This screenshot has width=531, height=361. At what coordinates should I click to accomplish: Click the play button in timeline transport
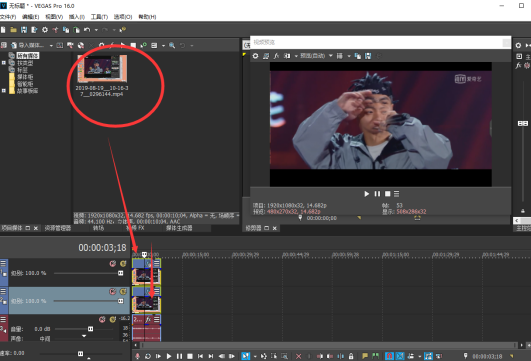point(169,356)
